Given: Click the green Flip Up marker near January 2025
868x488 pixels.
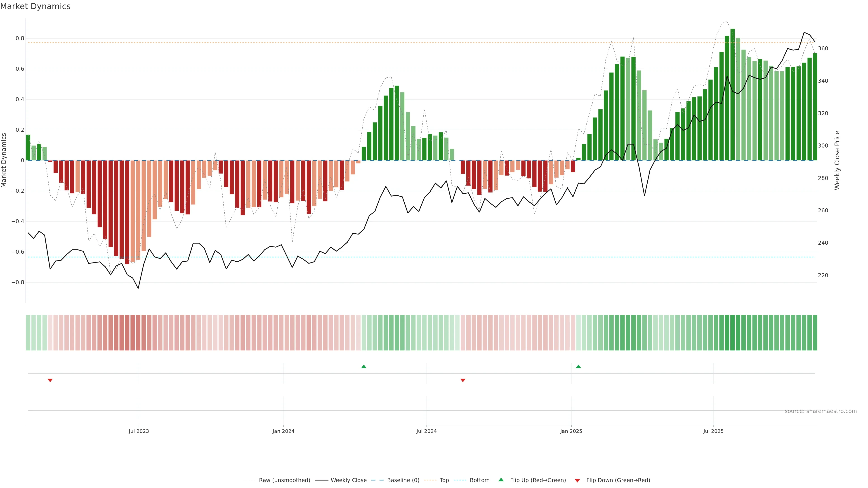Looking at the screenshot, I should [x=578, y=366].
